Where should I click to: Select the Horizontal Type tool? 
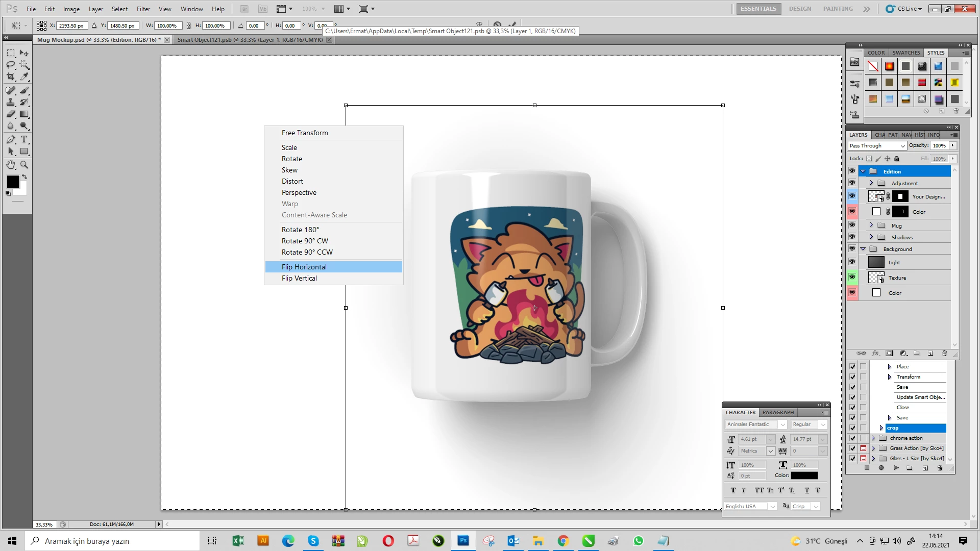coord(24,139)
